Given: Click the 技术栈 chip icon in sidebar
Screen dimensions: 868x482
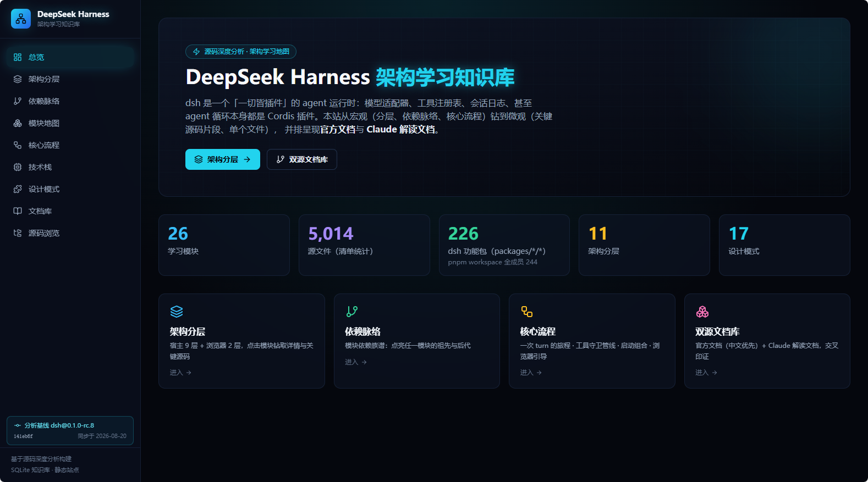Looking at the screenshot, I should (x=18, y=167).
